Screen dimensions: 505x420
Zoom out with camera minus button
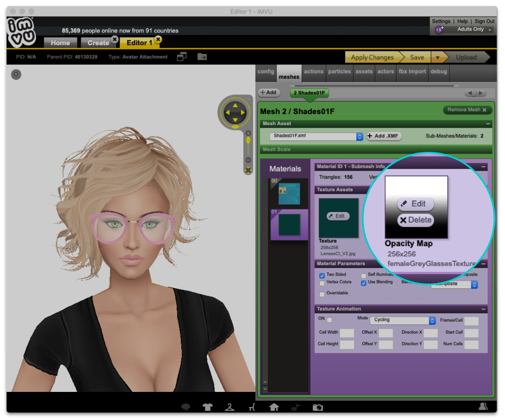point(248,160)
